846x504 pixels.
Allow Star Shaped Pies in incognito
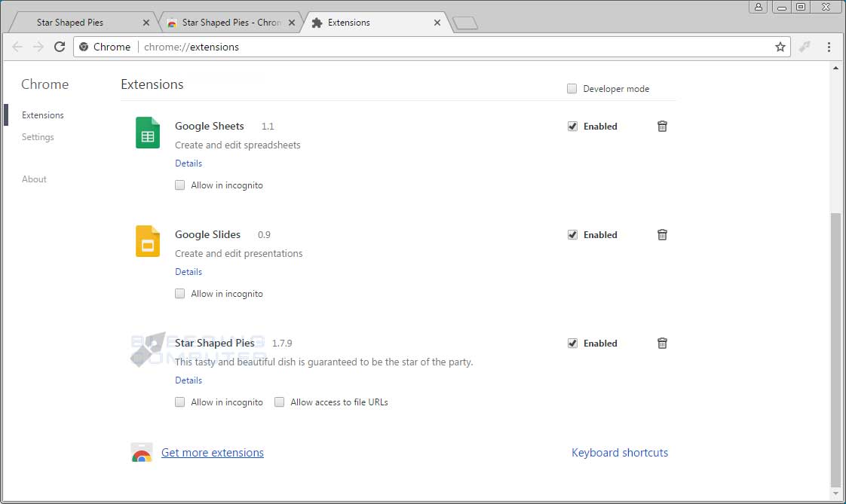pos(179,402)
